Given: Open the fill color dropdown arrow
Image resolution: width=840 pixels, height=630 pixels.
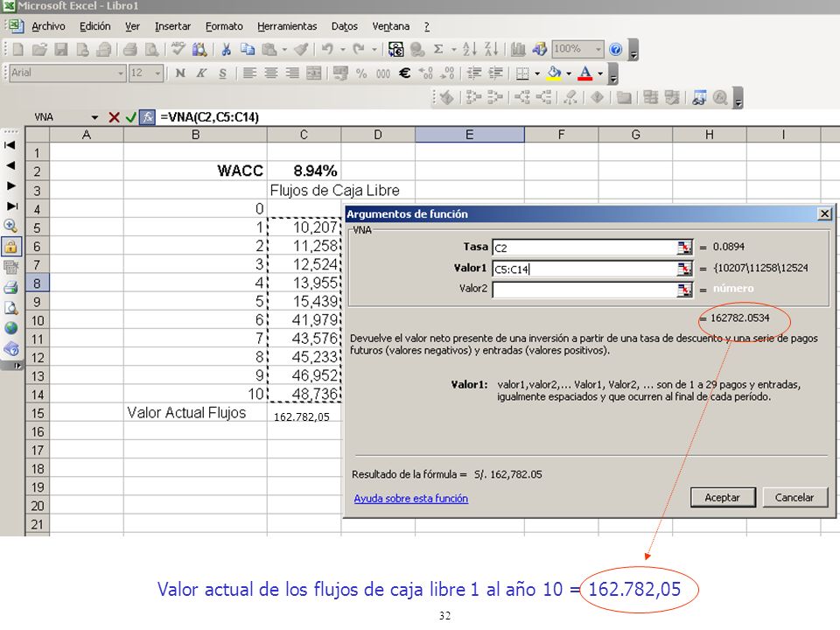Looking at the screenshot, I should point(569,73).
